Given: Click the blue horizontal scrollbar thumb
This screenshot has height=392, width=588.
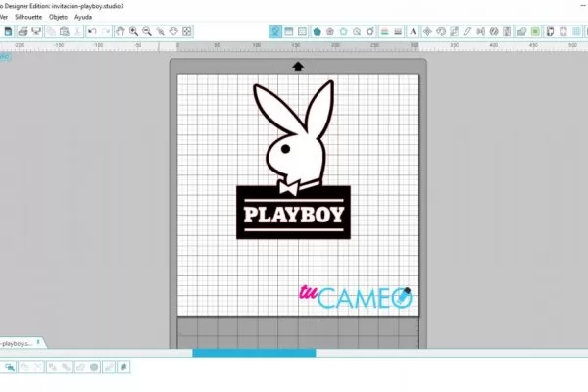Looking at the screenshot, I should pyautogui.click(x=254, y=353).
